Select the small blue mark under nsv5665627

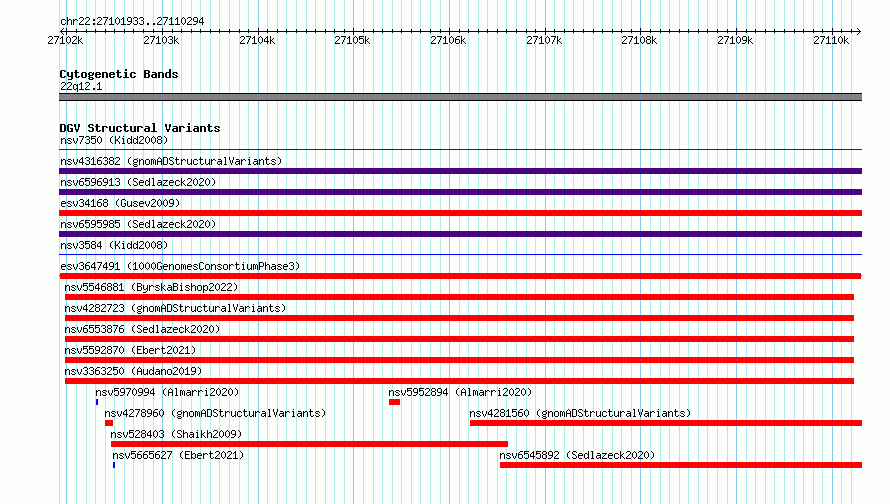(x=114, y=465)
